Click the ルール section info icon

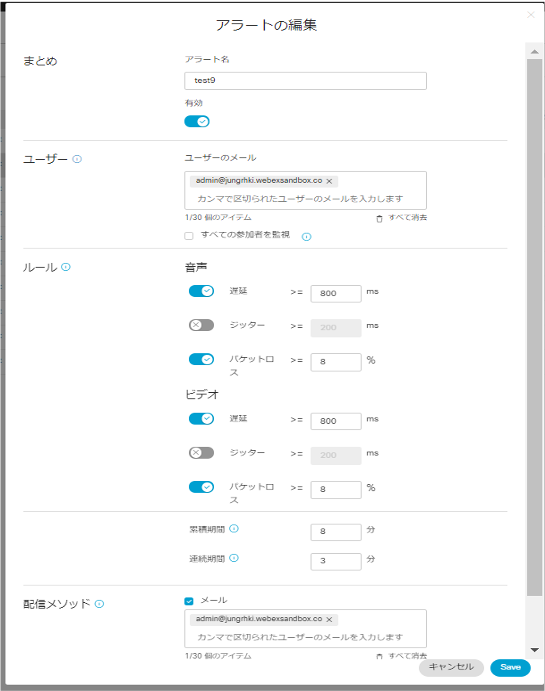66,267
